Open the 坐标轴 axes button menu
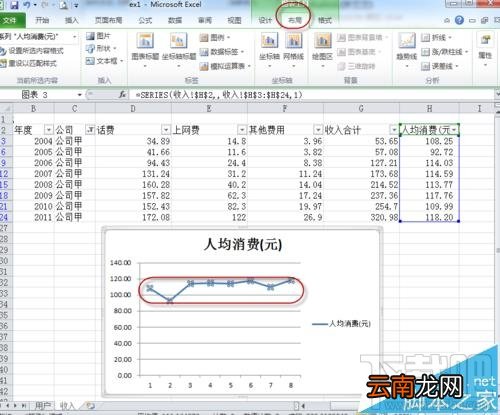The width and height of the screenshot is (500, 415). (269, 50)
